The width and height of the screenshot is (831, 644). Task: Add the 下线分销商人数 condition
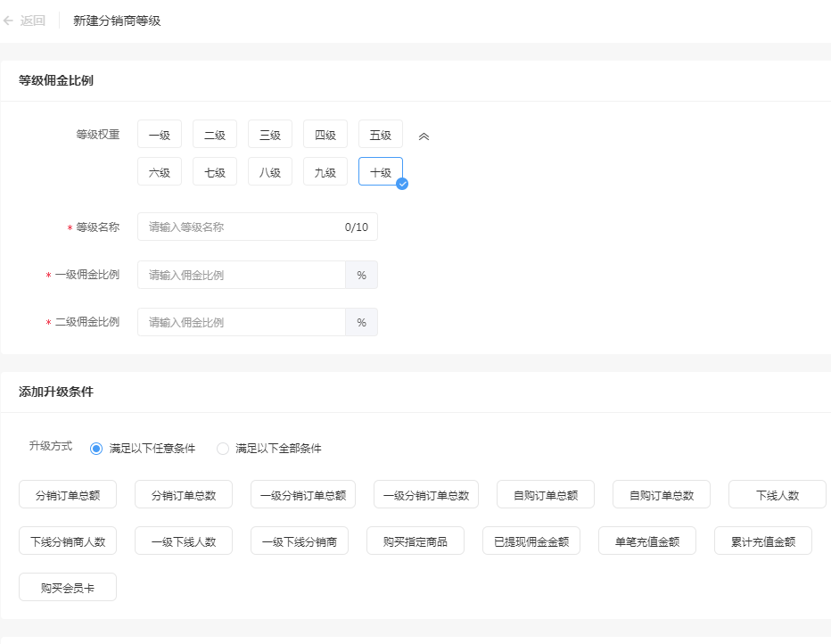[x=68, y=541]
